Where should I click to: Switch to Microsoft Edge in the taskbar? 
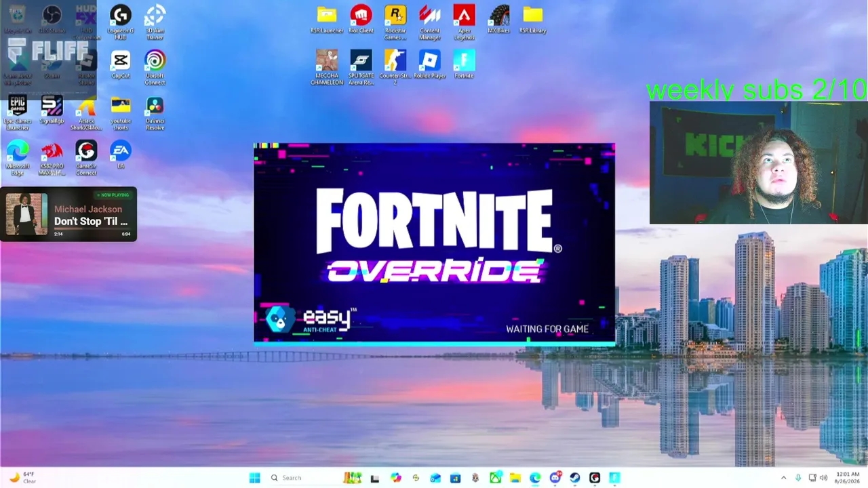click(535, 478)
